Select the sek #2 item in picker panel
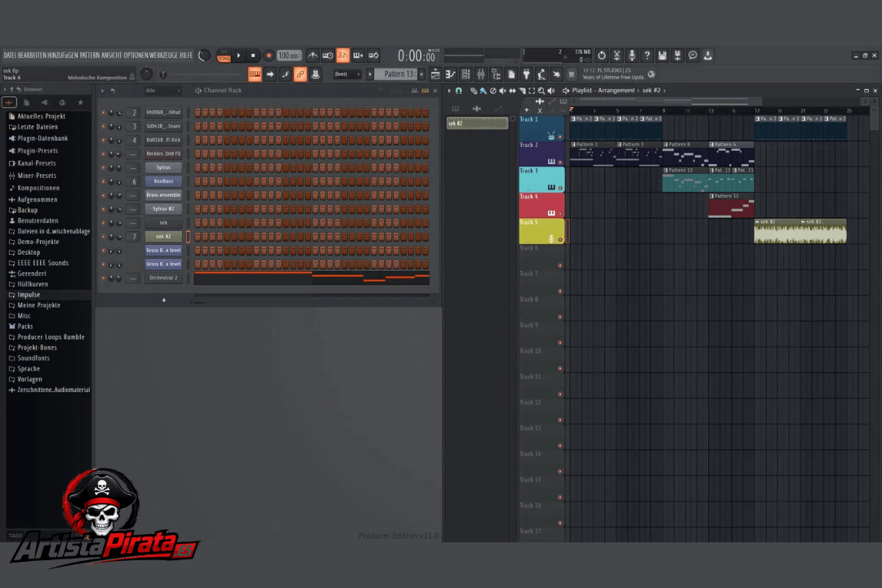 coord(477,123)
